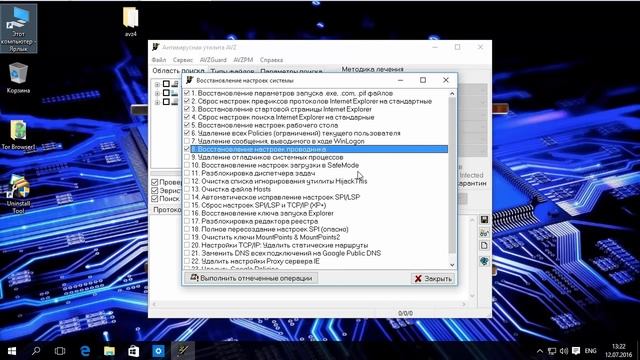Open the AVZPM menu
This screenshot has height=360, width=640.
point(243,60)
